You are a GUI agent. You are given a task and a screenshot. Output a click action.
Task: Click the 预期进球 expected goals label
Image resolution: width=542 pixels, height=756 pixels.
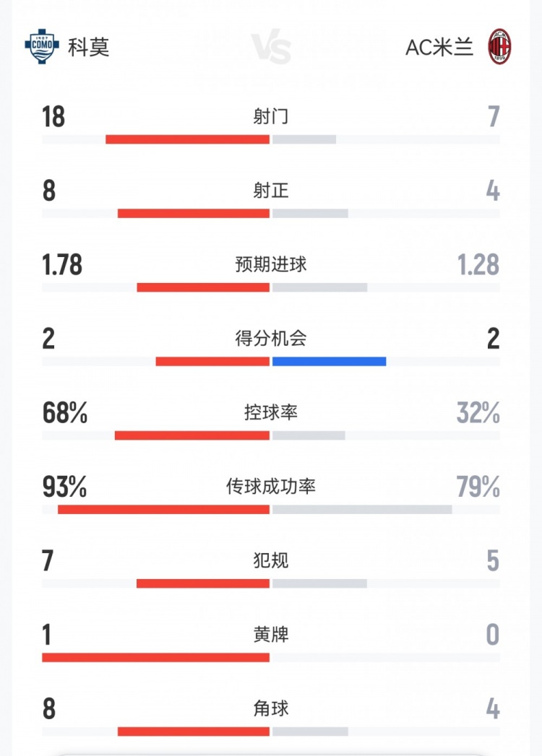click(x=271, y=264)
